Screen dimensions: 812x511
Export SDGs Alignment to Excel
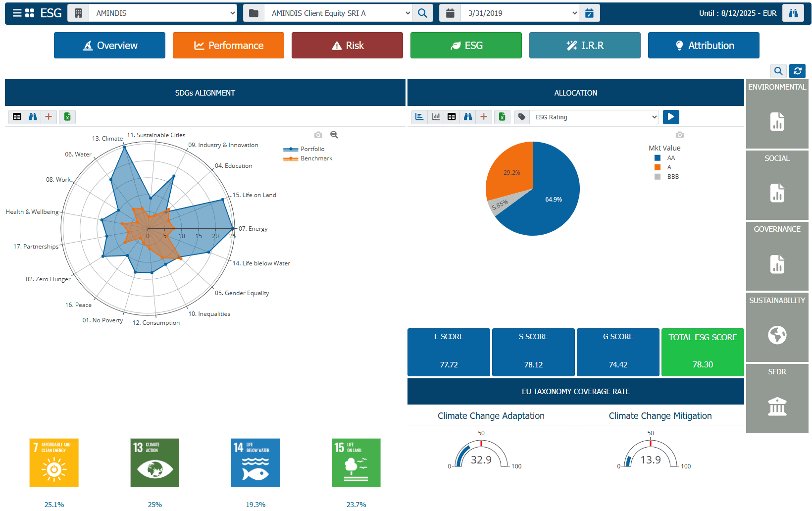pos(67,117)
